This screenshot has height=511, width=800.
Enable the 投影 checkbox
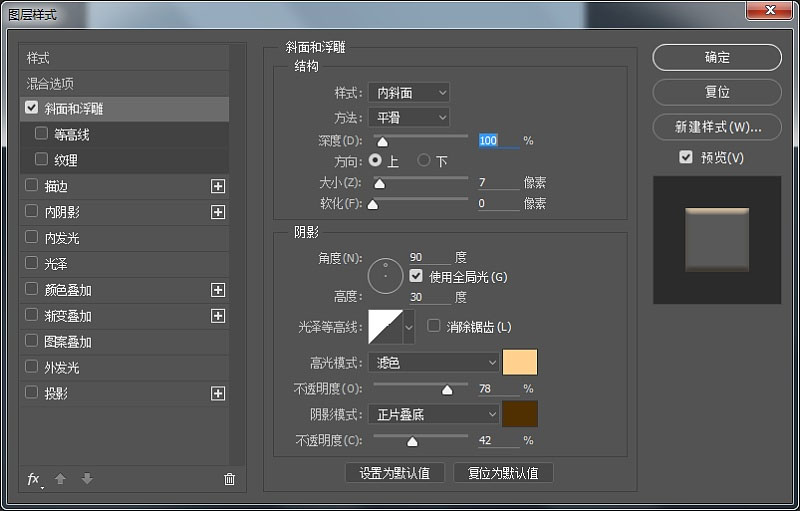32,393
